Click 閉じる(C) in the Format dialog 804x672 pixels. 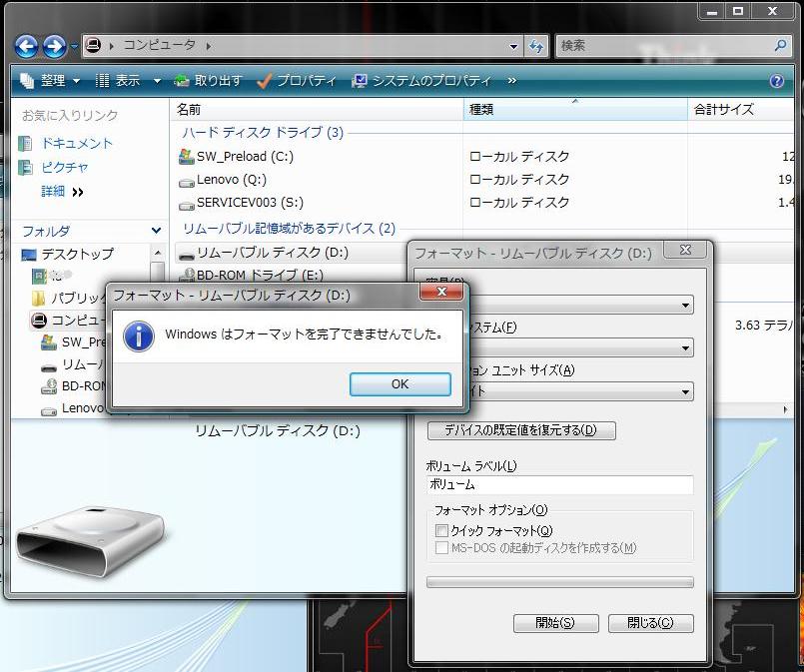point(650,623)
